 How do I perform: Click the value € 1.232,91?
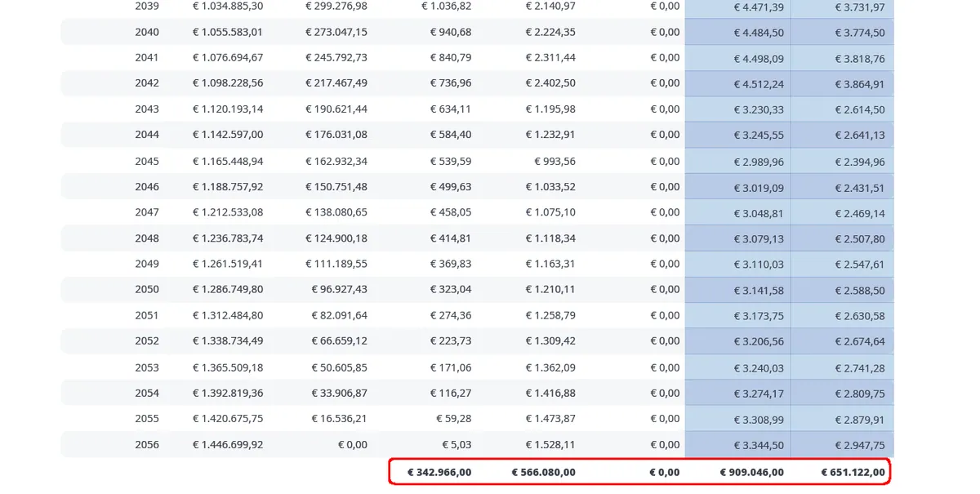point(550,134)
